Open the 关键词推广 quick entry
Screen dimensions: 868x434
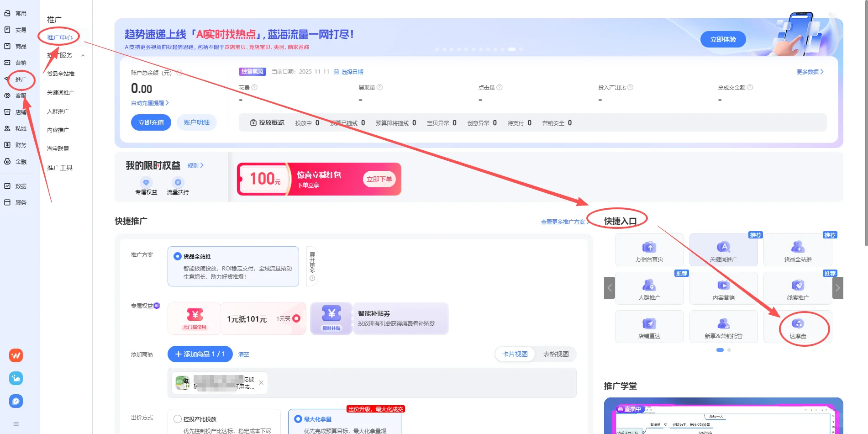(723, 249)
